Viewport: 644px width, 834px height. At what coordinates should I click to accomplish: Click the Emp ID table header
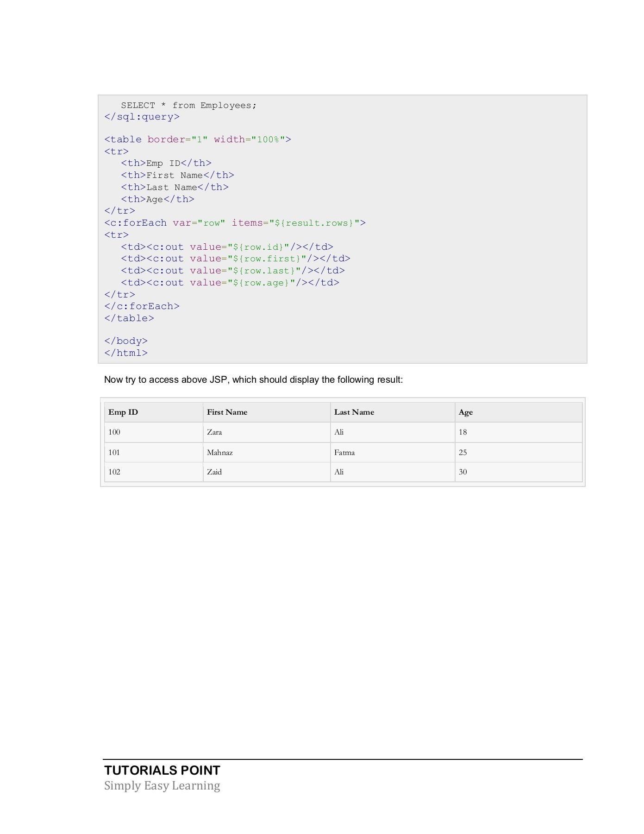tap(123, 412)
